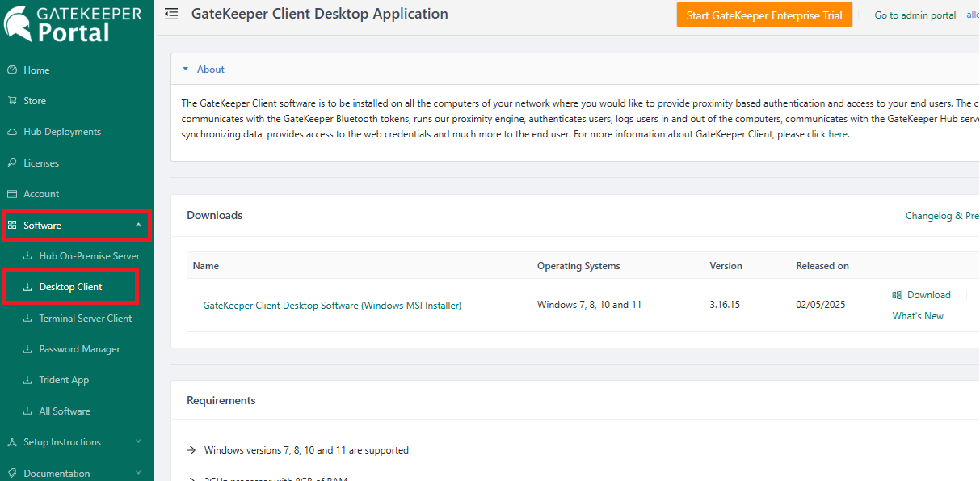This screenshot has height=481, width=980.
Task: Click the Downloads section heading
Action: click(215, 215)
